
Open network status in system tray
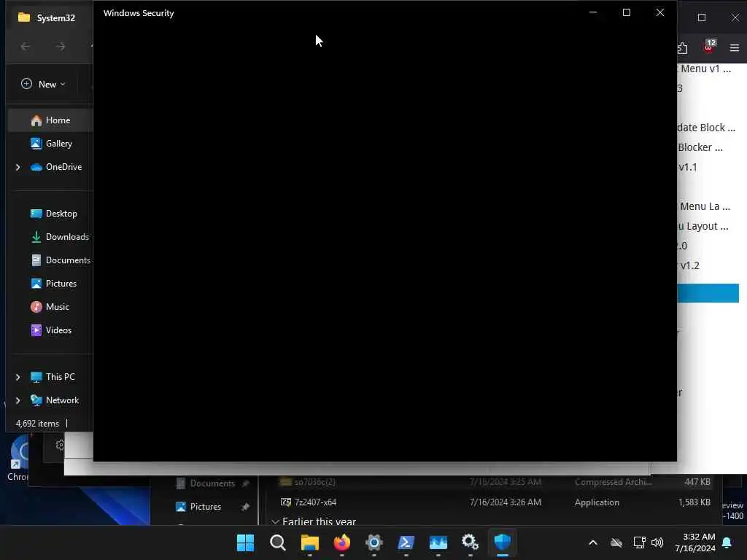tap(639, 542)
